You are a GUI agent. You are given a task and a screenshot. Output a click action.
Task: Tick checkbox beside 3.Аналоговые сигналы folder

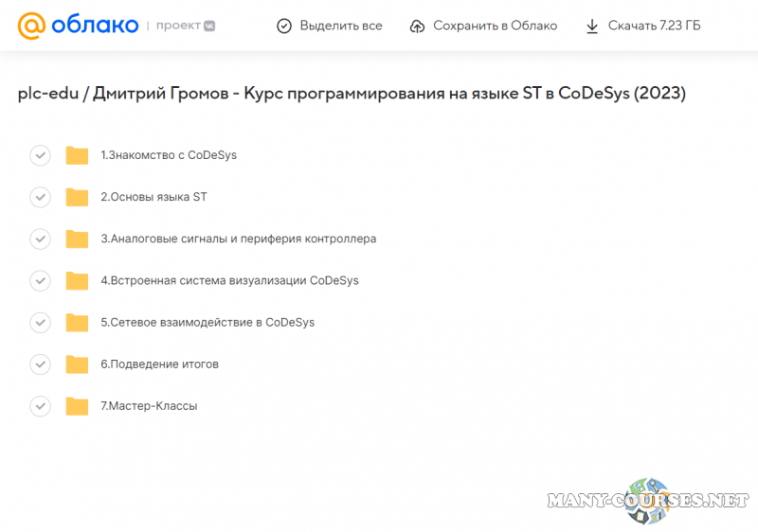40,239
